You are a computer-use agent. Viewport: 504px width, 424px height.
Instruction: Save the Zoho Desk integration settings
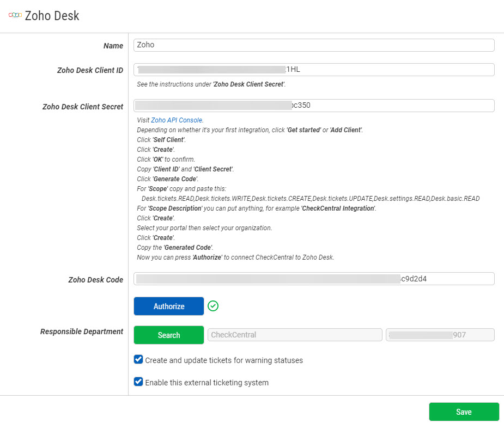[x=464, y=412]
